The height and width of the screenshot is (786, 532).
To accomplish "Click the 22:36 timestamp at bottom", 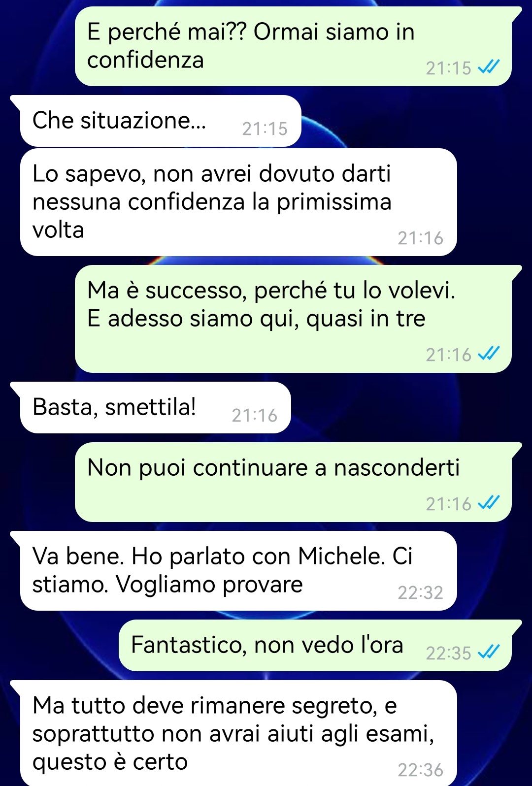I will pos(420,770).
